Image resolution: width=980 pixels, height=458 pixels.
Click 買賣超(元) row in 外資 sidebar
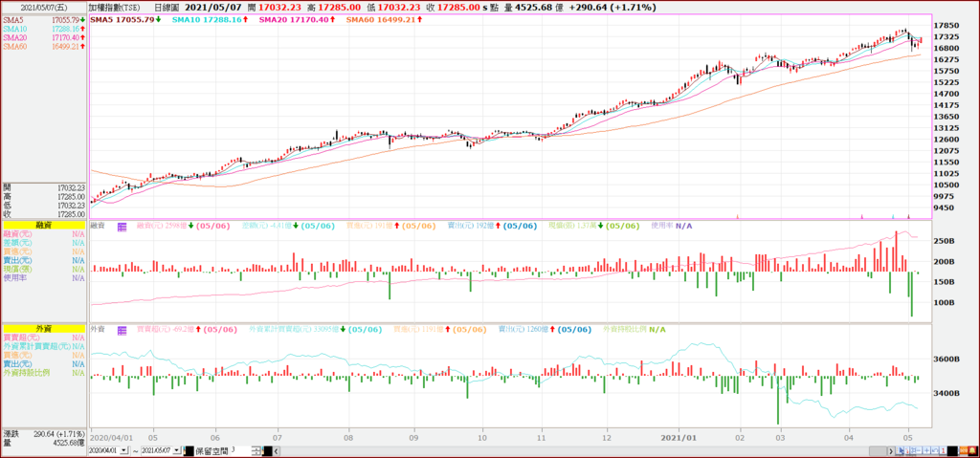click(44, 338)
